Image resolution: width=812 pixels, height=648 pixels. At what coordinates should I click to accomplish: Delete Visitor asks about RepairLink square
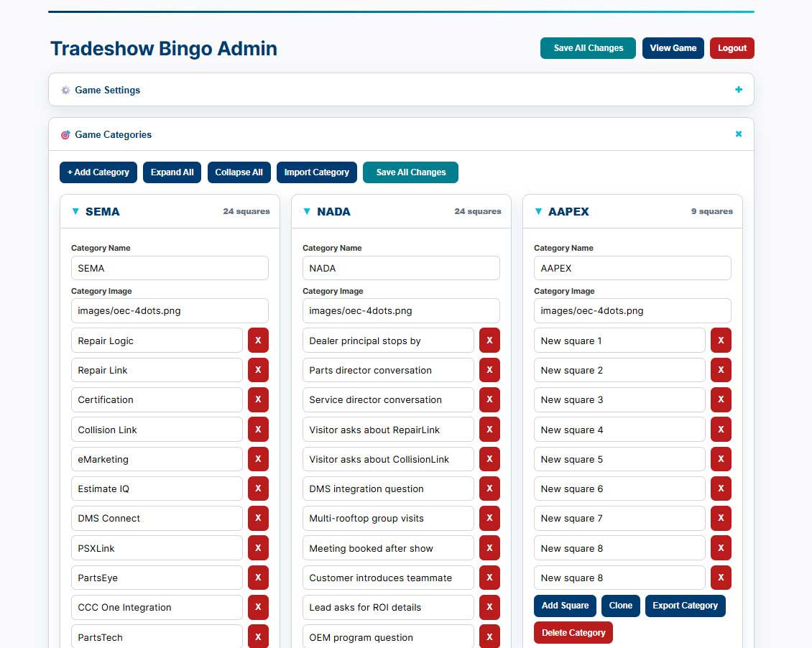coord(489,429)
